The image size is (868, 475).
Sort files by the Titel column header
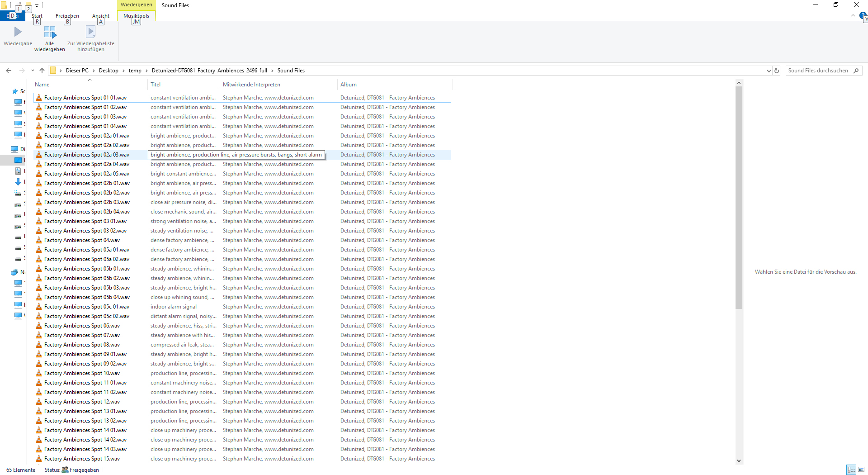pyautogui.click(x=156, y=85)
